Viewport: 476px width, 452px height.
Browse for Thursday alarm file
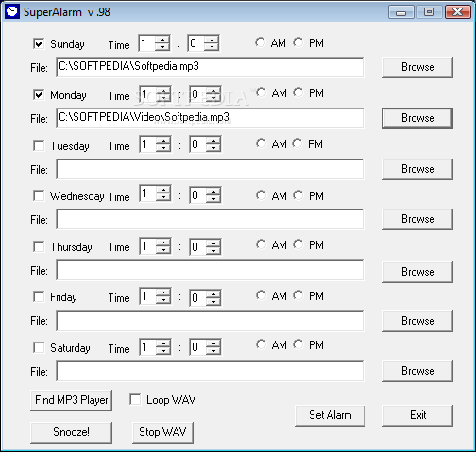coord(417,272)
